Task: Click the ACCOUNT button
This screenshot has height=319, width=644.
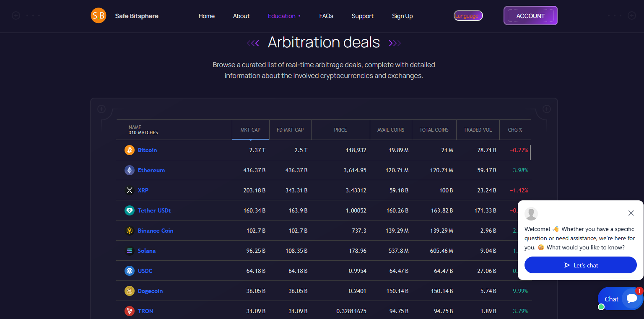Action: tap(531, 16)
